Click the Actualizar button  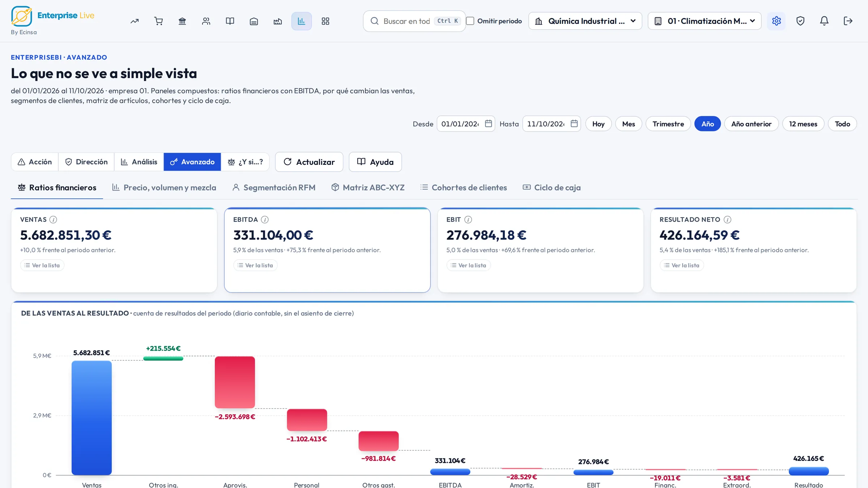[x=309, y=162]
